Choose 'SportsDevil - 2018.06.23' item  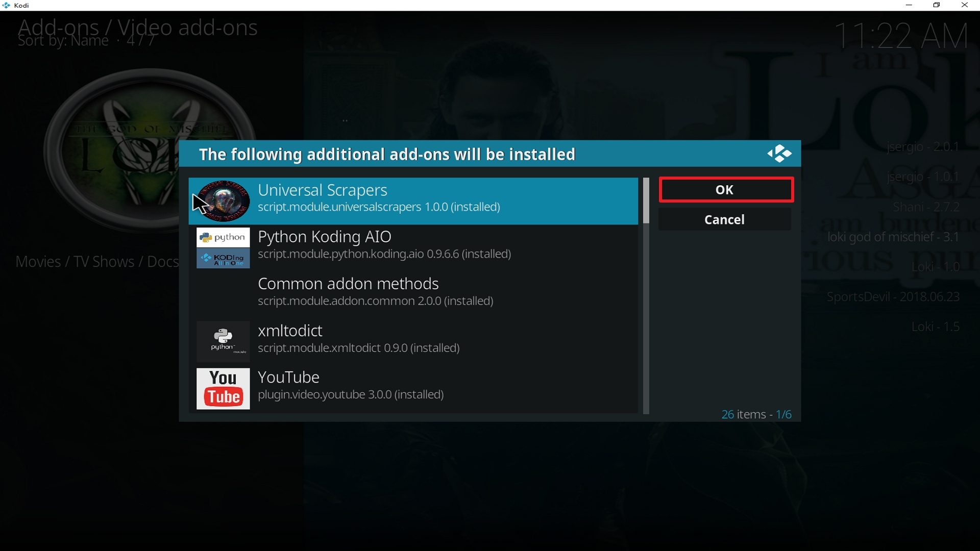[x=893, y=297]
